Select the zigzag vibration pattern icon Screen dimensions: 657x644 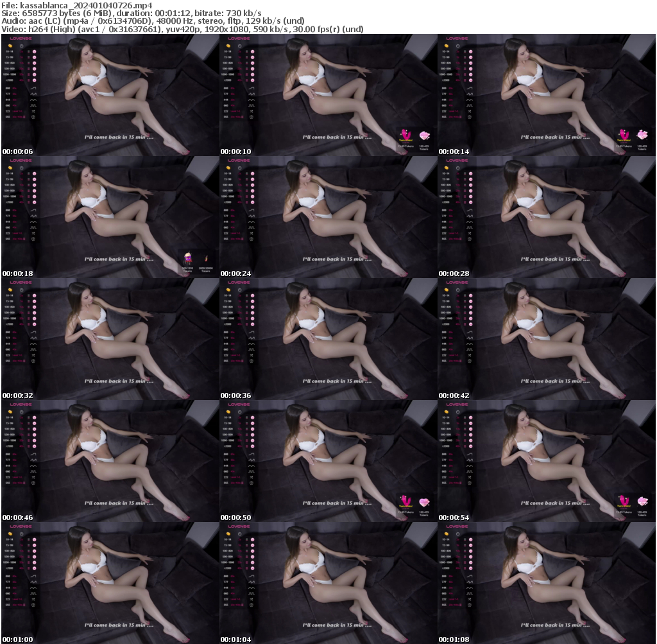[x=33, y=94]
